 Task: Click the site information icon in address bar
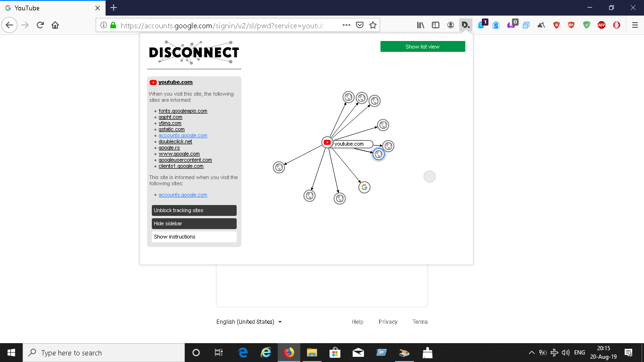click(x=104, y=25)
